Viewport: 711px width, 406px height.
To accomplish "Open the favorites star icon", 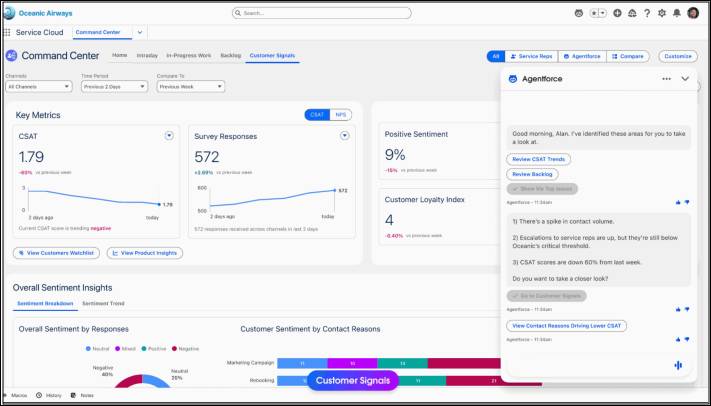I will (594, 13).
